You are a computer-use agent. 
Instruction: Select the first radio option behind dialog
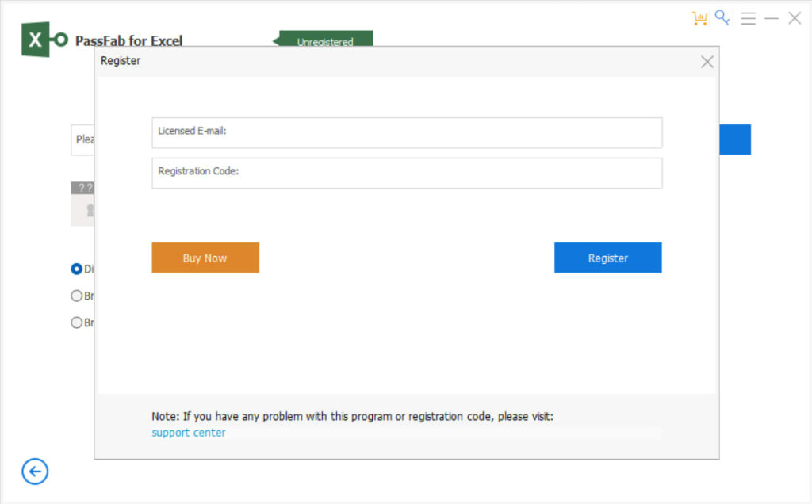tap(77, 269)
